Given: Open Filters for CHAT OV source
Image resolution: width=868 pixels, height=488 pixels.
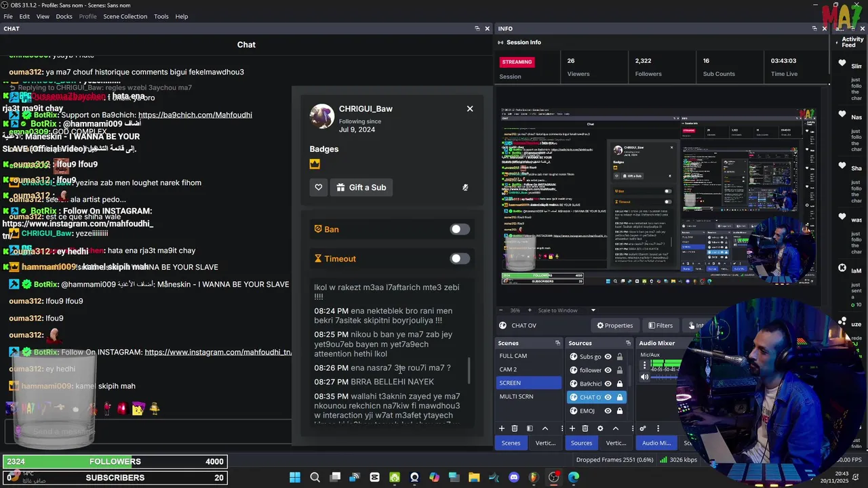Looking at the screenshot, I should tap(660, 325).
